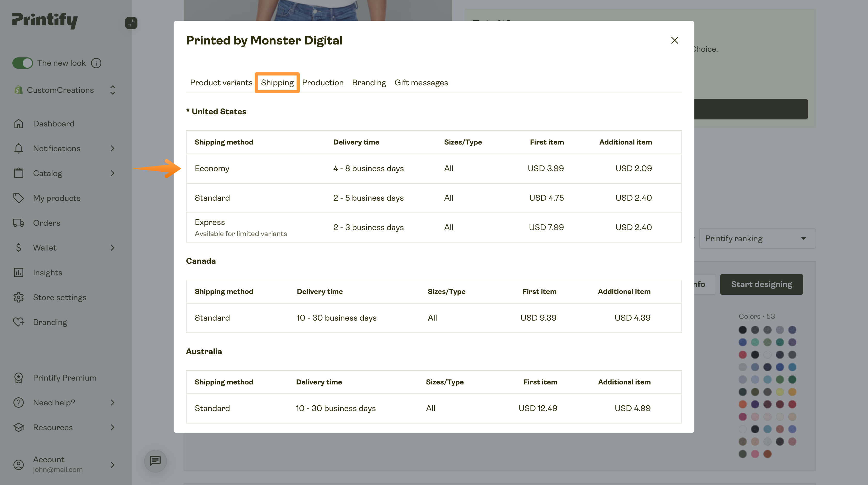Click the Insights chart icon
The width and height of the screenshot is (868, 485).
pyautogui.click(x=19, y=272)
